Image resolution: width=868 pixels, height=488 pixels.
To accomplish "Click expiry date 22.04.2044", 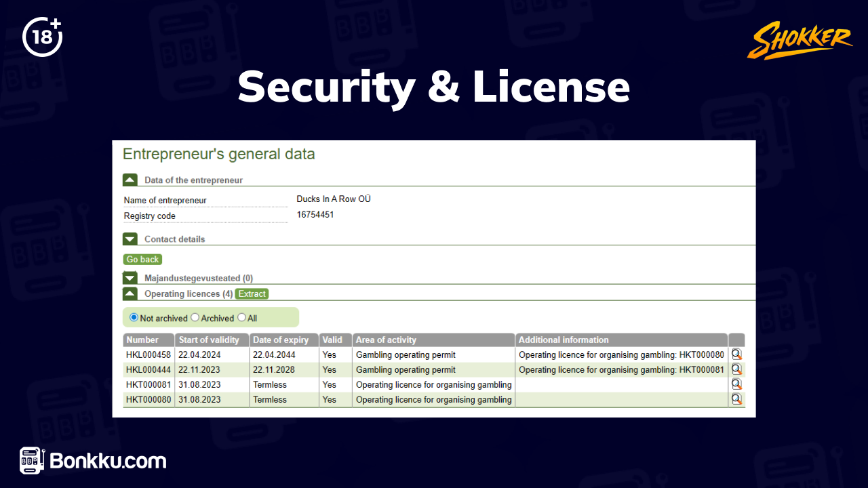I will click(x=275, y=354).
